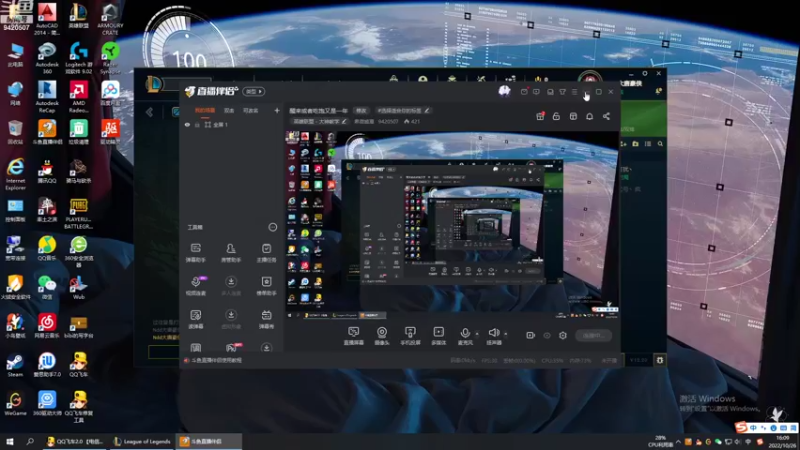Switch to the second scene tab
The width and height of the screenshot is (800, 450).
[229, 110]
